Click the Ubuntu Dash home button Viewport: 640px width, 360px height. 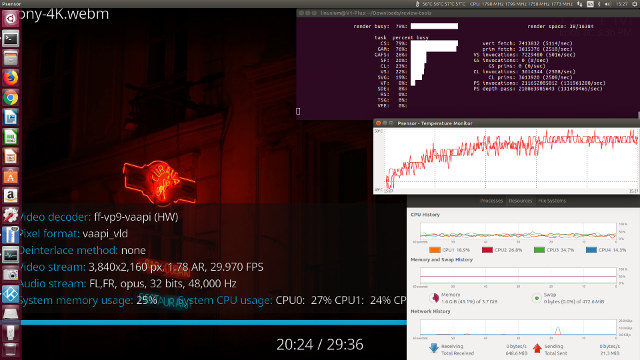click(11, 19)
